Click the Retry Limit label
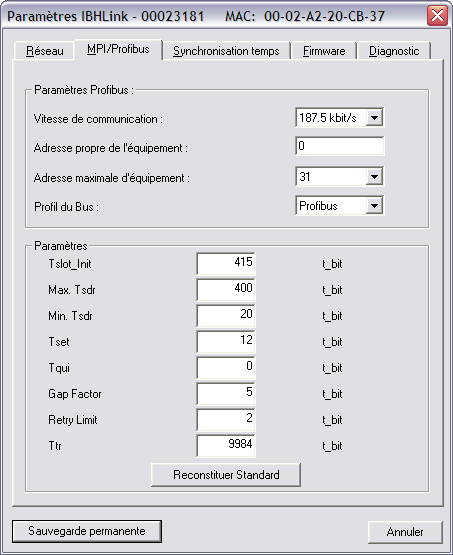 pyautogui.click(x=73, y=420)
